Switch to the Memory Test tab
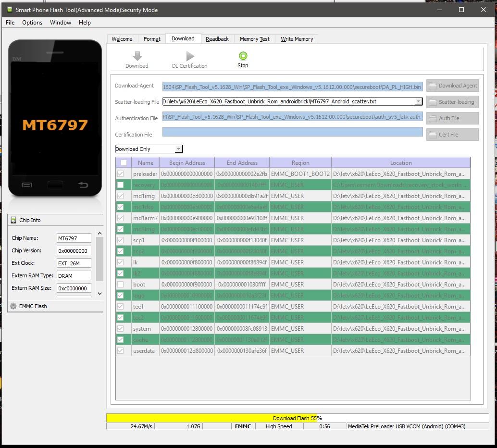 tap(254, 39)
